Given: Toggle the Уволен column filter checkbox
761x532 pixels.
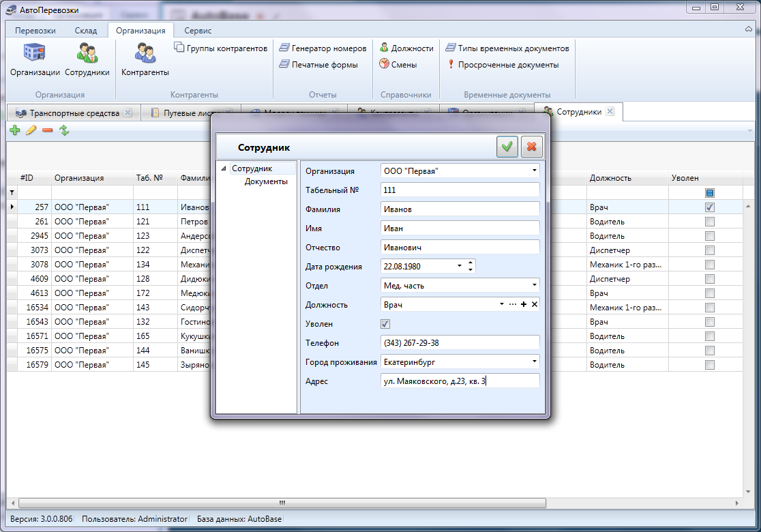Looking at the screenshot, I should [709, 193].
